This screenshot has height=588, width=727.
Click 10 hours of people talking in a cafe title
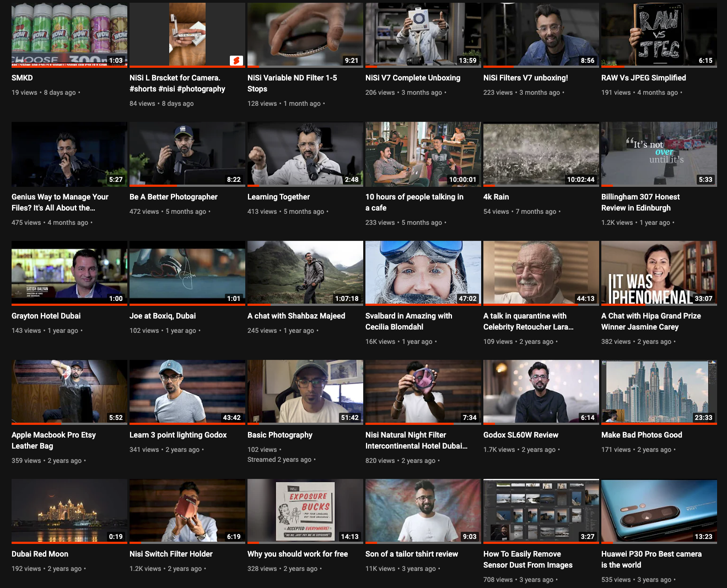click(x=414, y=202)
